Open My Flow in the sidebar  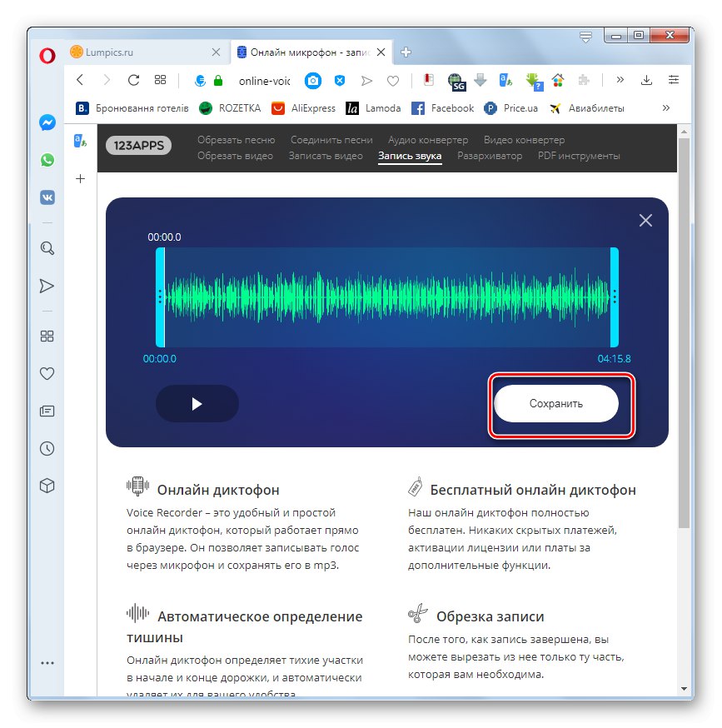pyautogui.click(x=47, y=286)
